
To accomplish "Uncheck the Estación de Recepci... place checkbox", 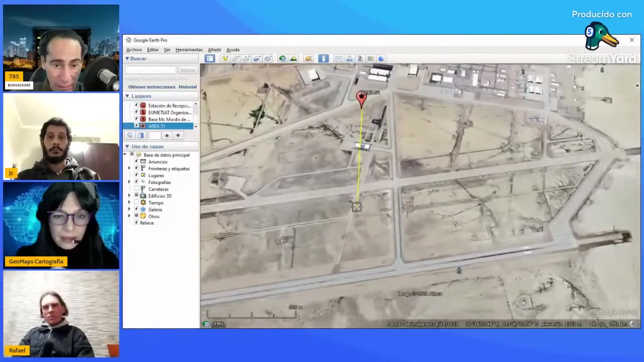I will pos(136,105).
